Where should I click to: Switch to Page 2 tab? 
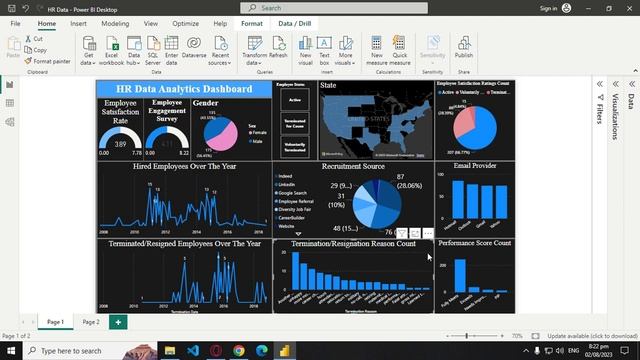91,322
